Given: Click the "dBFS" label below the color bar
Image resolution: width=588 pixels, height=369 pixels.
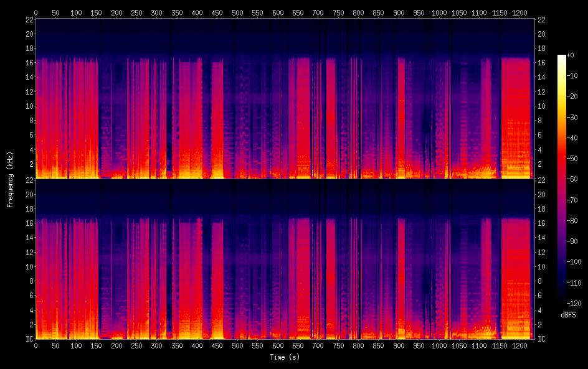Looking at the screenshot, I should [568, 315].
